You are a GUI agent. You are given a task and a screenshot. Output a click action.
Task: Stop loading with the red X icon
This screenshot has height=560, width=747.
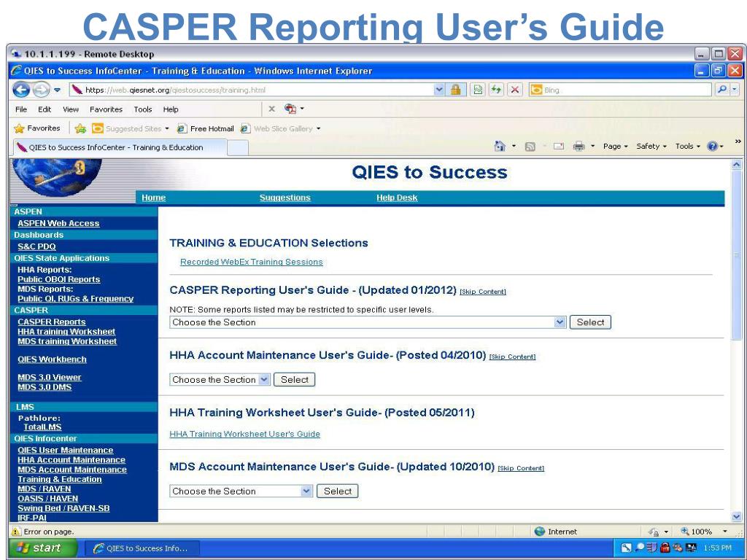(x=515, y=90)
